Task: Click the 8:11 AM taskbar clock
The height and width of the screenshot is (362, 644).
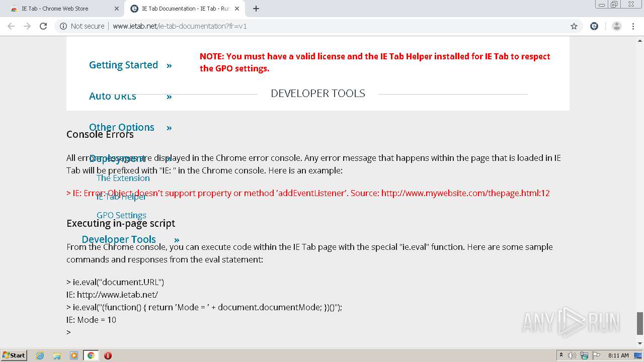Action: click(618, 355)
